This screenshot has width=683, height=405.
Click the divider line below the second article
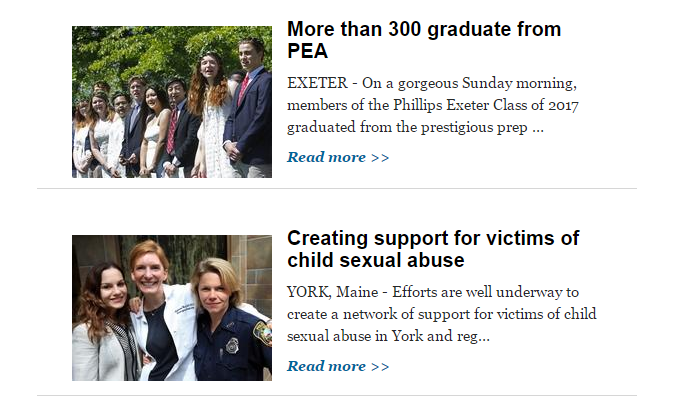pyautogui.click(x=336, y=396)
